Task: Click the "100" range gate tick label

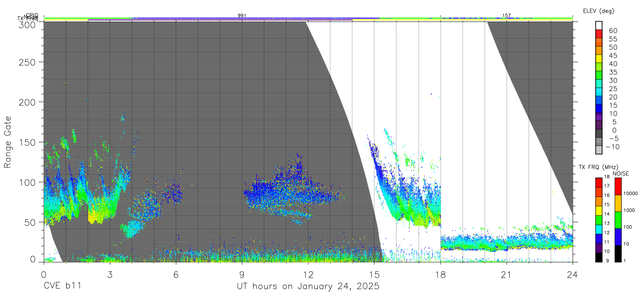Action: 28,182
